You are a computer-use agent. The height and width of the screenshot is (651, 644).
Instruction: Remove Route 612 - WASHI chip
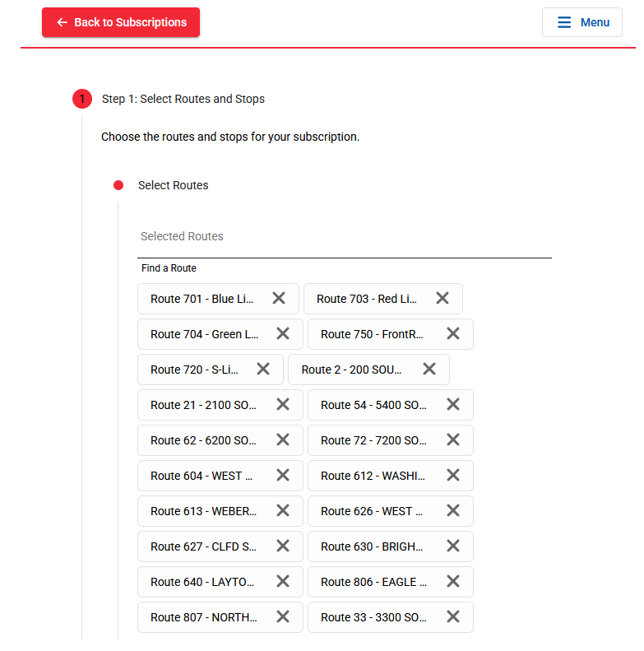pyautogui.click(x=453, y=475)
